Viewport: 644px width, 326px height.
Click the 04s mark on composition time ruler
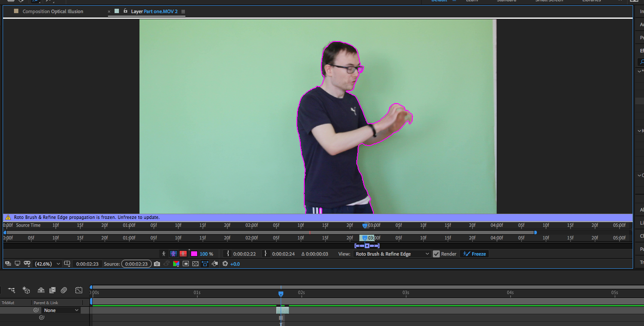point(510,292)
